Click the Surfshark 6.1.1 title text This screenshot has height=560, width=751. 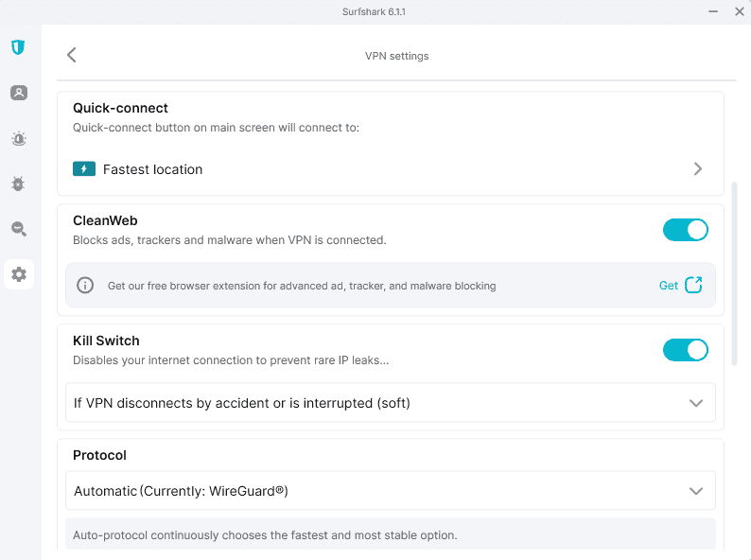[374, 12]
